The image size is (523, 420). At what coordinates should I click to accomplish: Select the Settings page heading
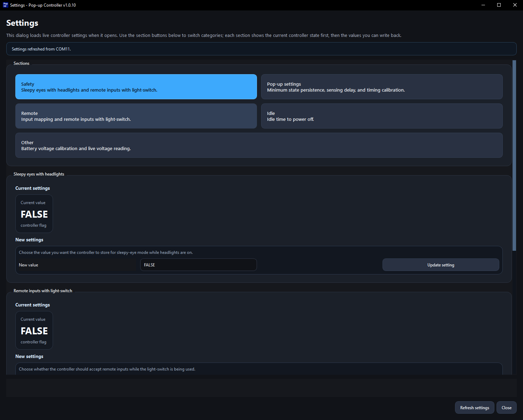tap(22, 23)
